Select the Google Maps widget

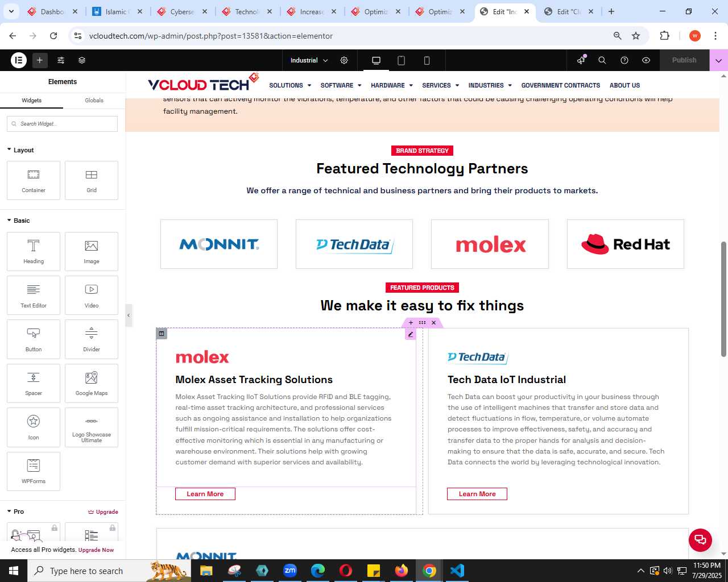click(x=92, y=383)
